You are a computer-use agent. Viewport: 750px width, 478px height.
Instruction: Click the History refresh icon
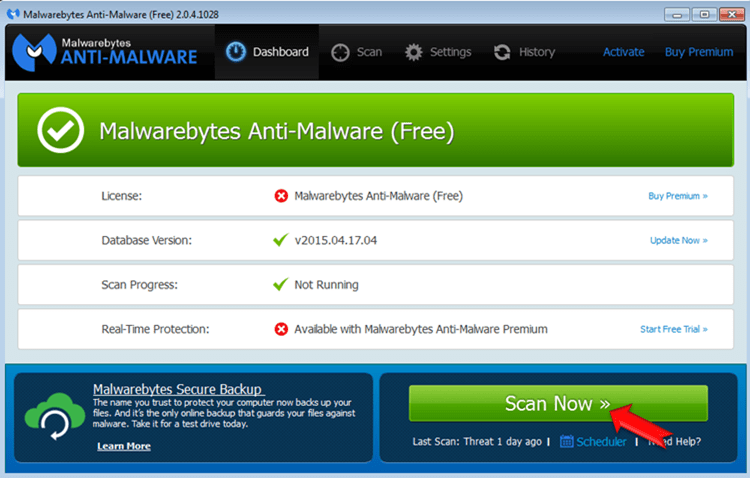[x=502, y=52]
